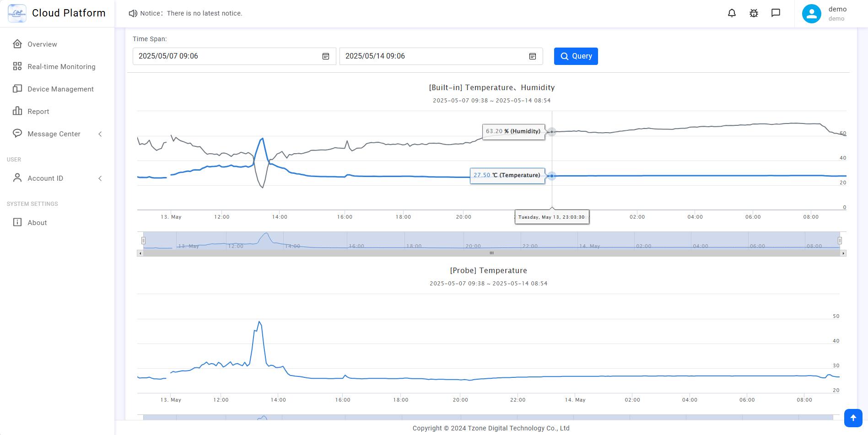Click the scroll-to-top arrow button
Viewport: 868px width, 435px height.
click(x=853, y=418)
